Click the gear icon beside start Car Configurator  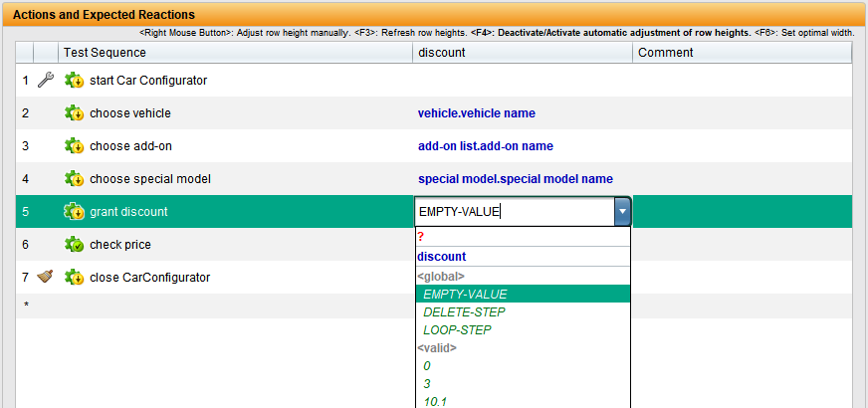pyautogui.click(x=74, y=81)
